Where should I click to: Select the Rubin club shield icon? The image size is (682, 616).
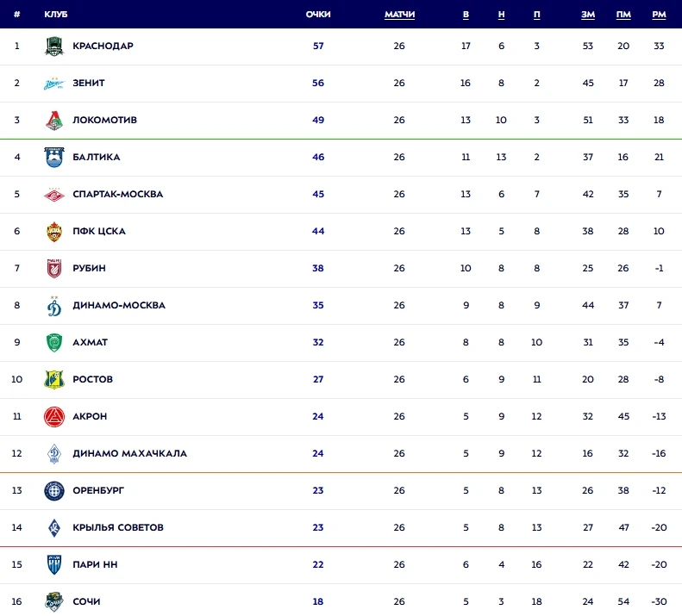tap(54, 268)
